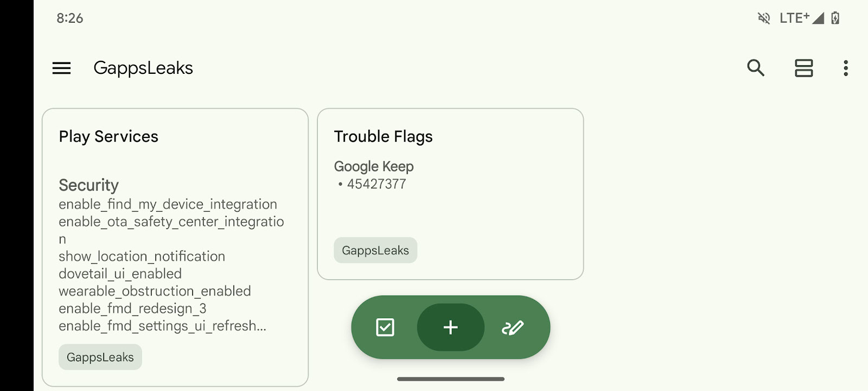Tap the muted sound status icon
This screenshot has width=868, height=391.
point(764,18)
